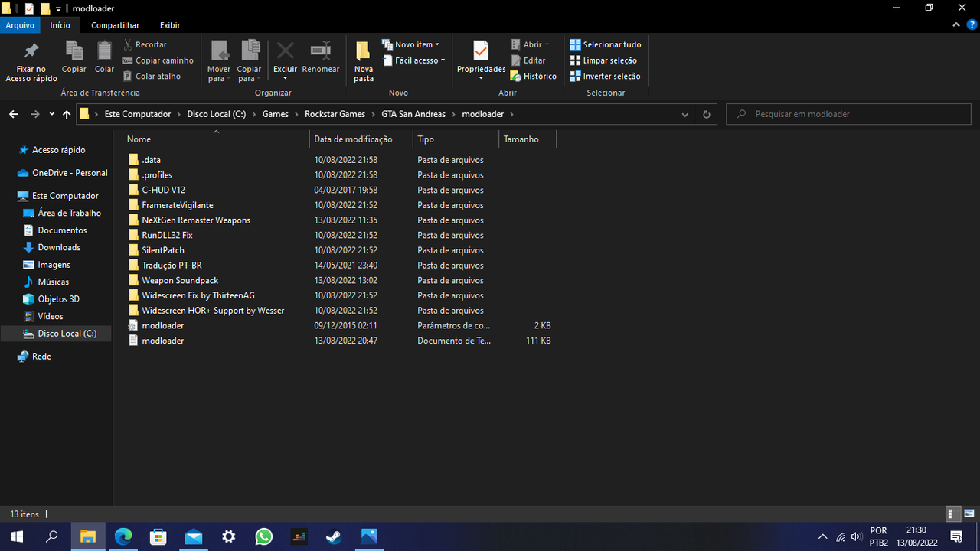
Task: Click Selecionar tudo in the ribbon
Action: tap(606, 44)
